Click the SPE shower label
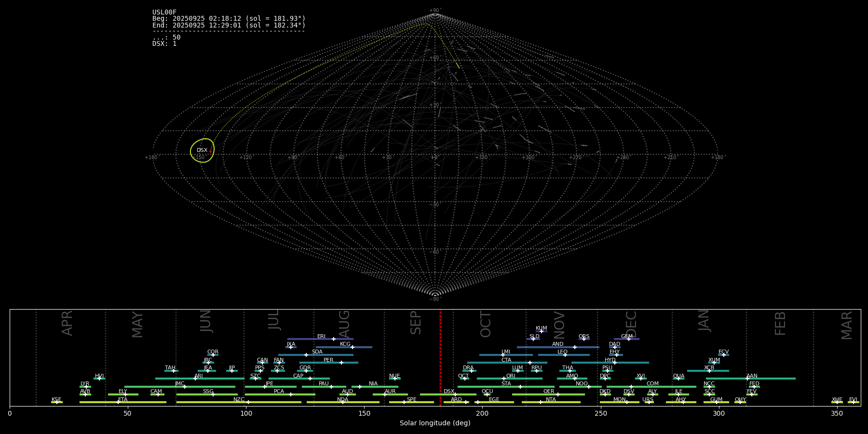The height and width of the screenshot is (434, 868). [411, 400]
